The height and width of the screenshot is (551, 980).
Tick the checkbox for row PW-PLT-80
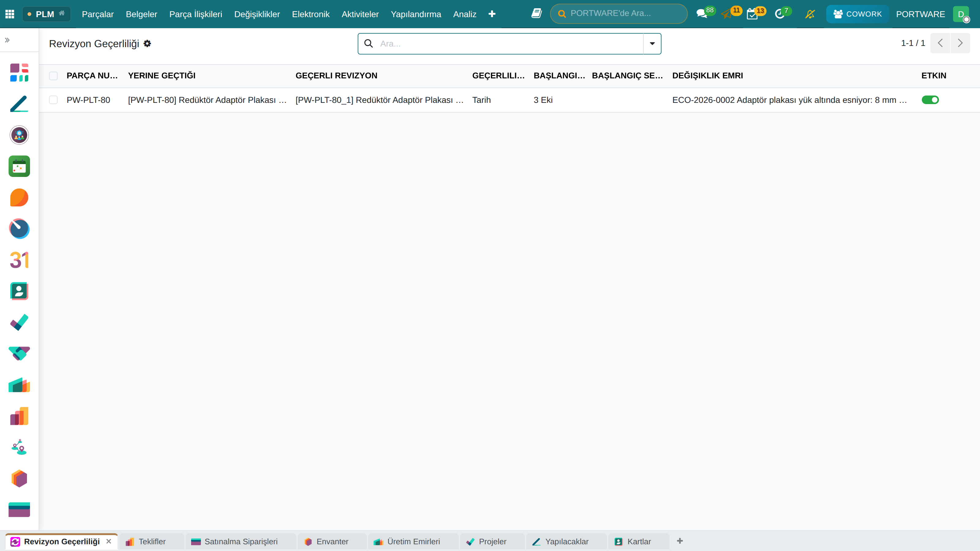[53, 100]
